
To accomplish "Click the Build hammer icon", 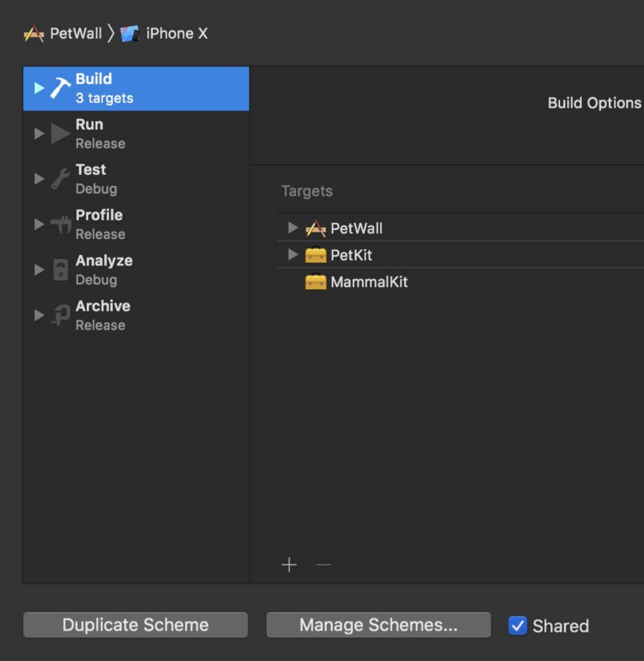I will 60,88.
